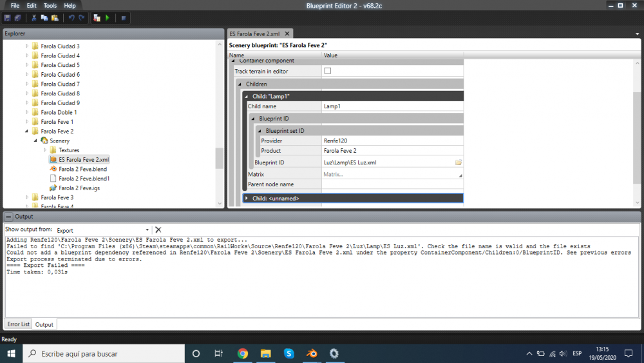644x363 pixels.
Task: Clear output with the X icon
Action: (158, 230)
